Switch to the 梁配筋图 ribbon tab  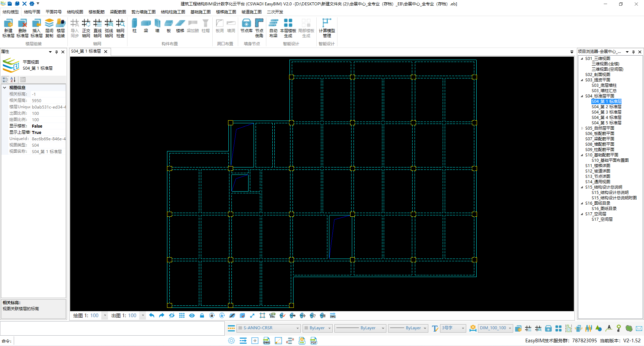click(x=118, y=12)
